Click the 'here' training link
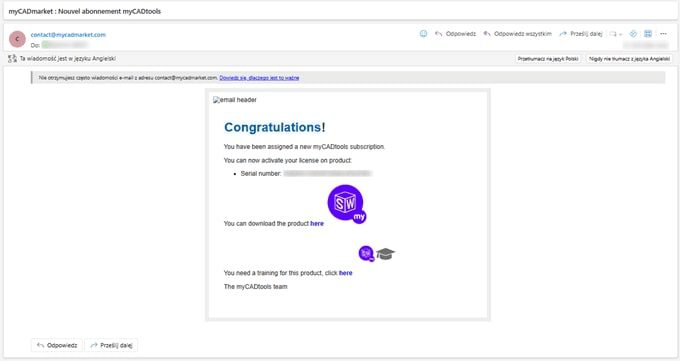680x361 pixels. 346,273
